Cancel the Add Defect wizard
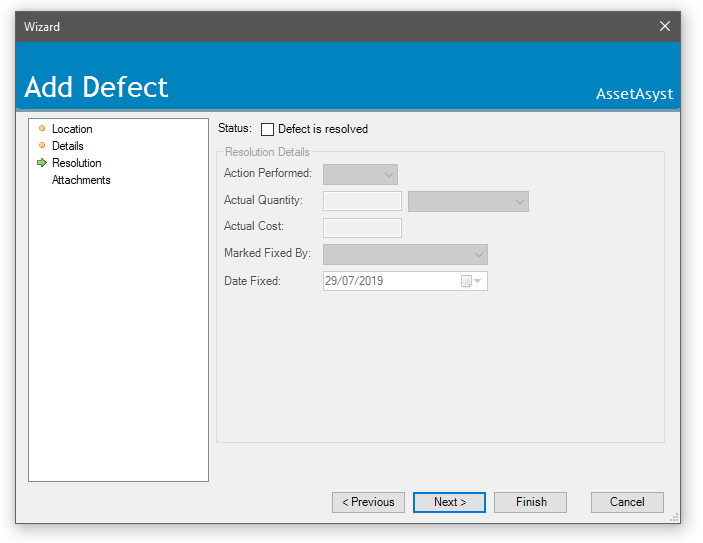 pyautogui.click(x=627, y=502)
